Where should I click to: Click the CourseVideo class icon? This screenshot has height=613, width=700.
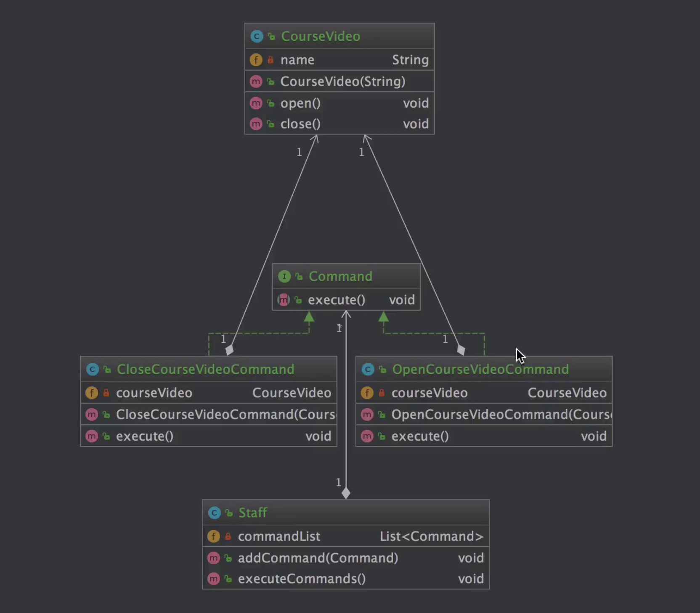point(257,37)
